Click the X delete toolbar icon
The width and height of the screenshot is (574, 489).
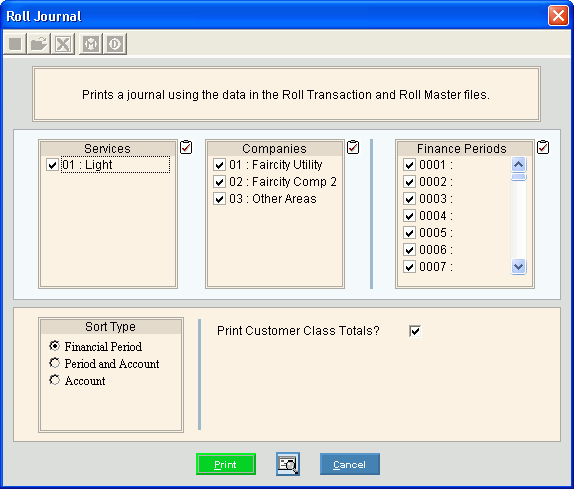pos(63,44)
